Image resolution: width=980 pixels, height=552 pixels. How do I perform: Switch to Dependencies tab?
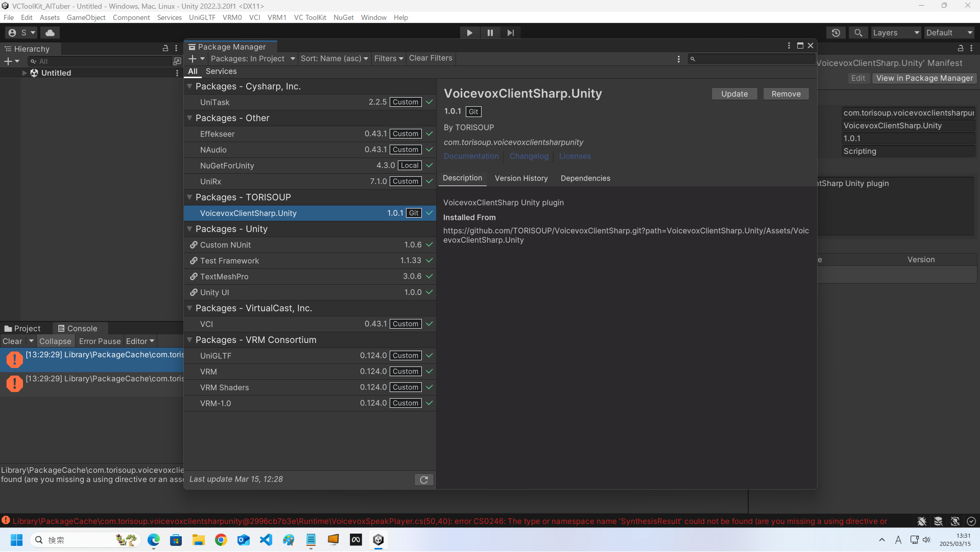coord(585,178)
